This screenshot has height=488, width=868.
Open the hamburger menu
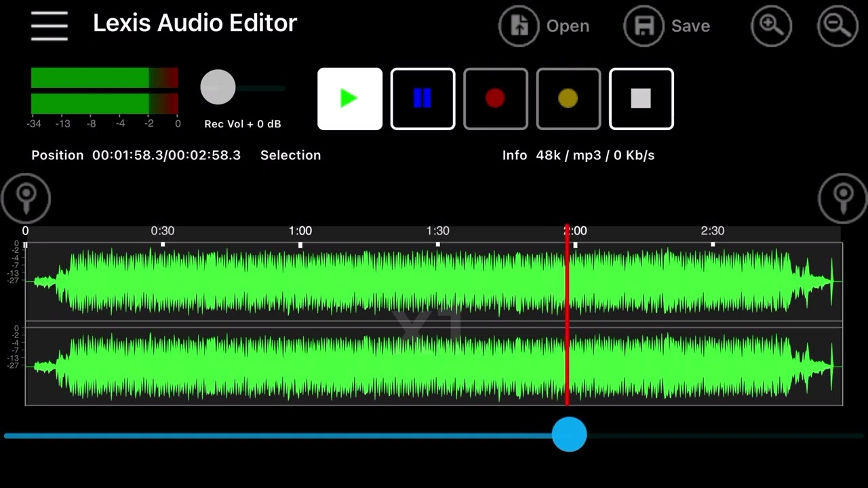pos(49,25)
